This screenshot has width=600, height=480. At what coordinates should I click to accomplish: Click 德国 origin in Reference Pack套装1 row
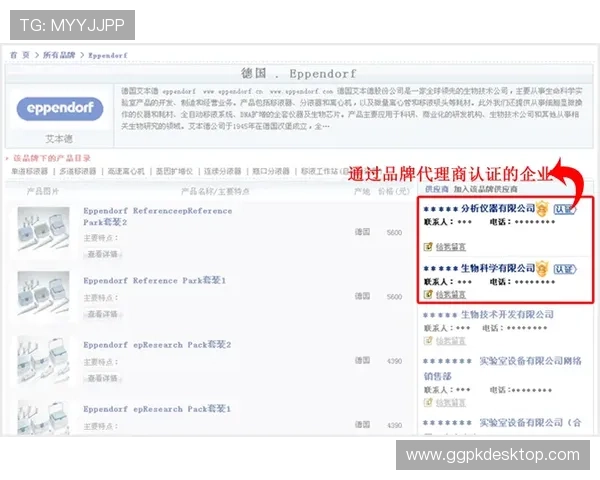tap(362, 296)
